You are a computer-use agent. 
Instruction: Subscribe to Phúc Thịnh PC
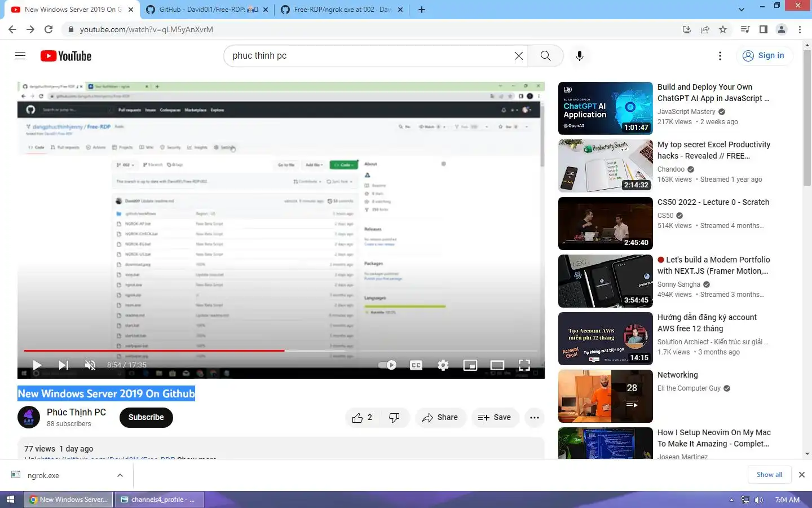(146, 417)
